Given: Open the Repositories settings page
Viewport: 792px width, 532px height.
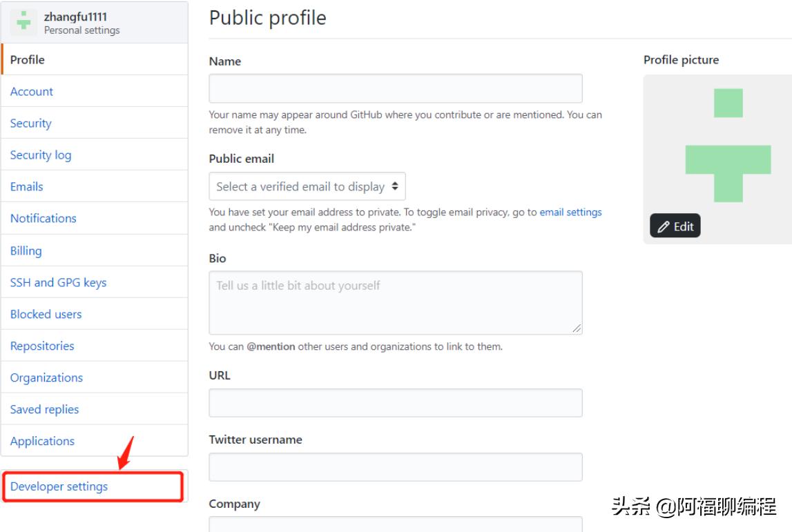Looking at the screenshot, I should click(x=42, y=346).
